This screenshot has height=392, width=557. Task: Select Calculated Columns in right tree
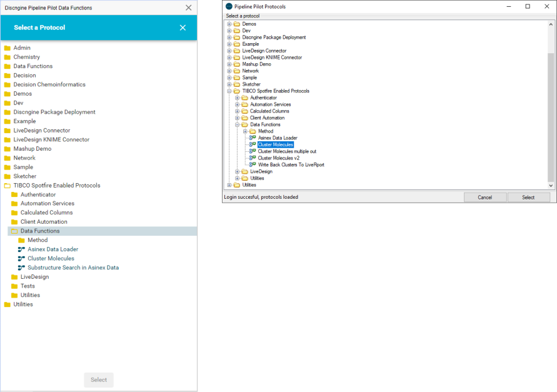coord(269,111)
